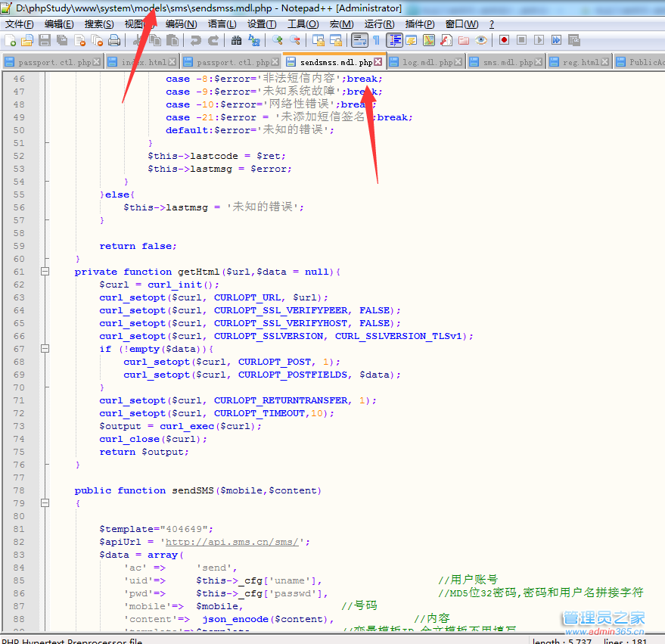Image resolution: width=665 pixels, height=644 pixels.
Task: Click the macro Playback button
Action: click(x=539, y=40)
